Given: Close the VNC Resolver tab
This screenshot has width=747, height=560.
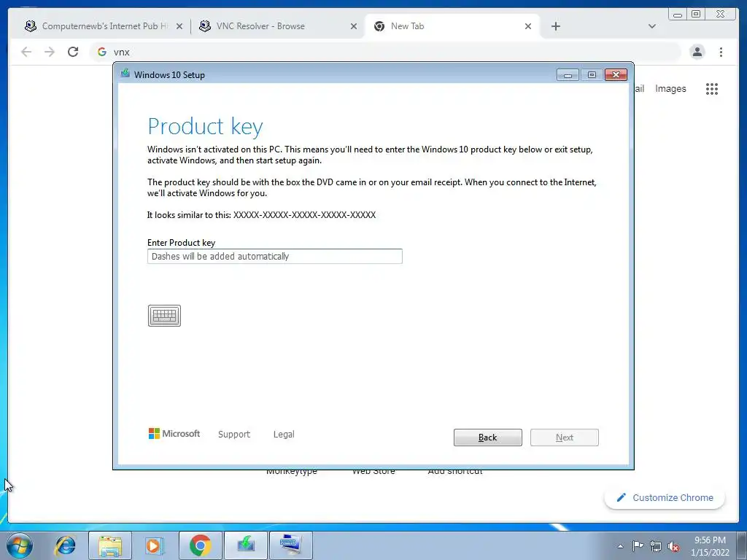Looking at the screenshot, I should pos(354,27).
